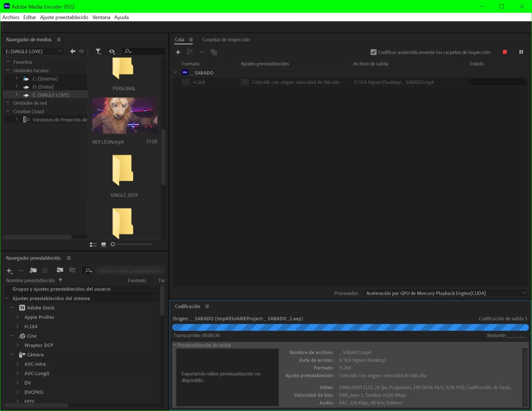Click the add output icon in queue toolbar
Screen dimensions: 532x411
[x=190, y=52]
